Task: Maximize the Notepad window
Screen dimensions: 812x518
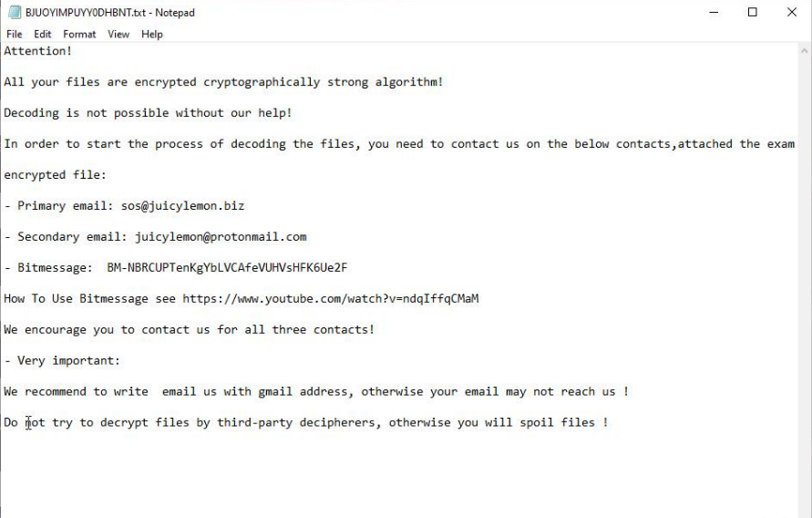Action: 752,13
